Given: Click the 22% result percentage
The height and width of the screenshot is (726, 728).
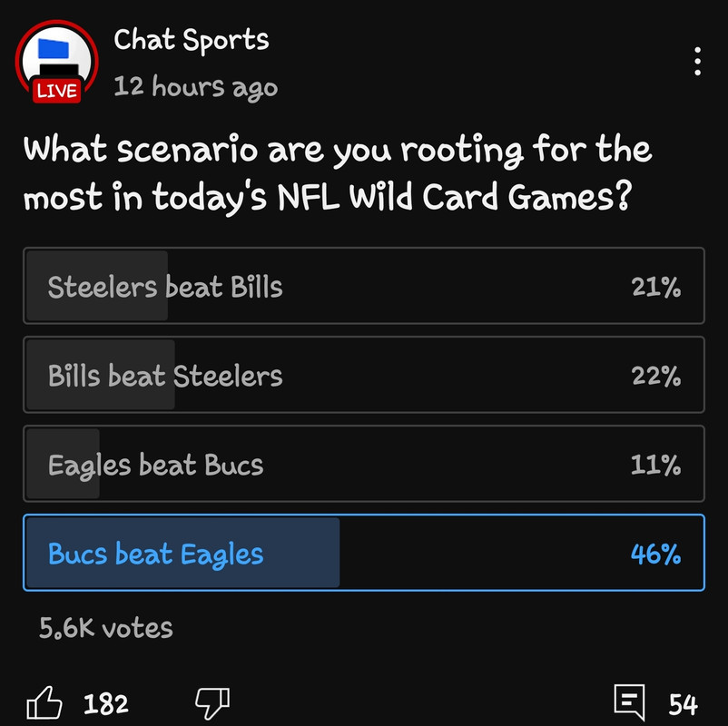Looking at the screenshot, I should point(655,377).
